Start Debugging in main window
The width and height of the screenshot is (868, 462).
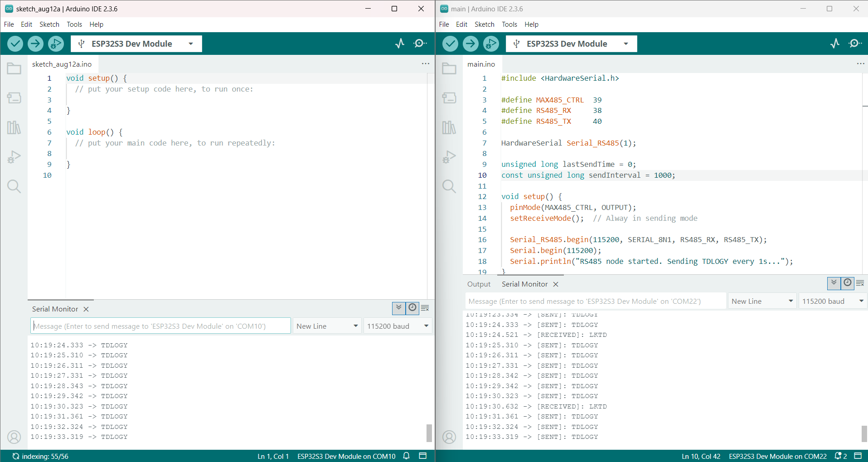coord(491,44)
